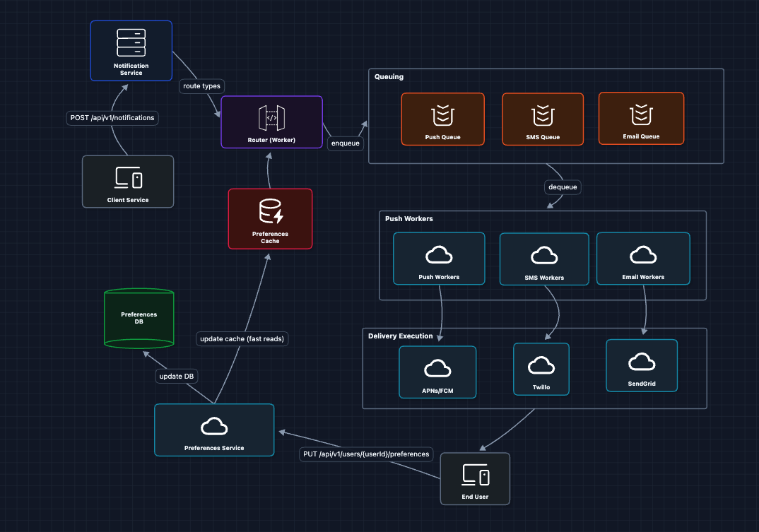Select the Client Service device node
The image size is (759, 532).
coord(128,182)
